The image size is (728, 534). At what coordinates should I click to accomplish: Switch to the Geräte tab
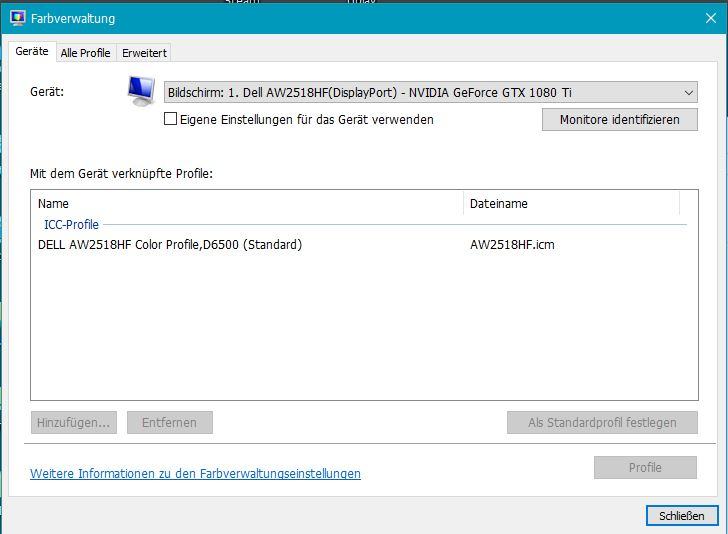tap(32, 51)
